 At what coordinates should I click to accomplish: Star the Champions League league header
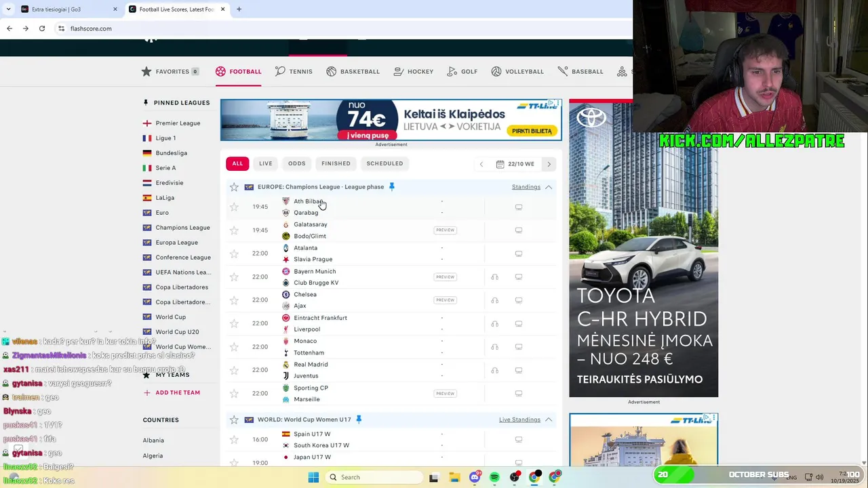(x=234, y=187)
